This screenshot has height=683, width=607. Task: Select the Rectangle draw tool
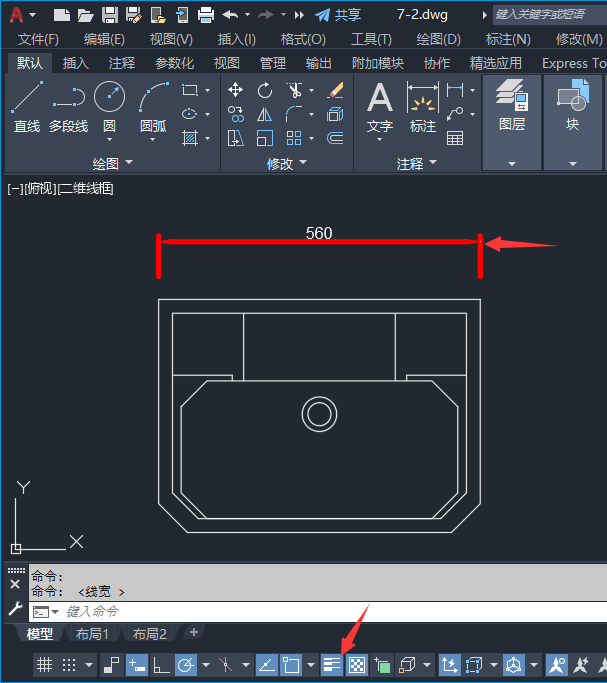[x=190, y=90]
